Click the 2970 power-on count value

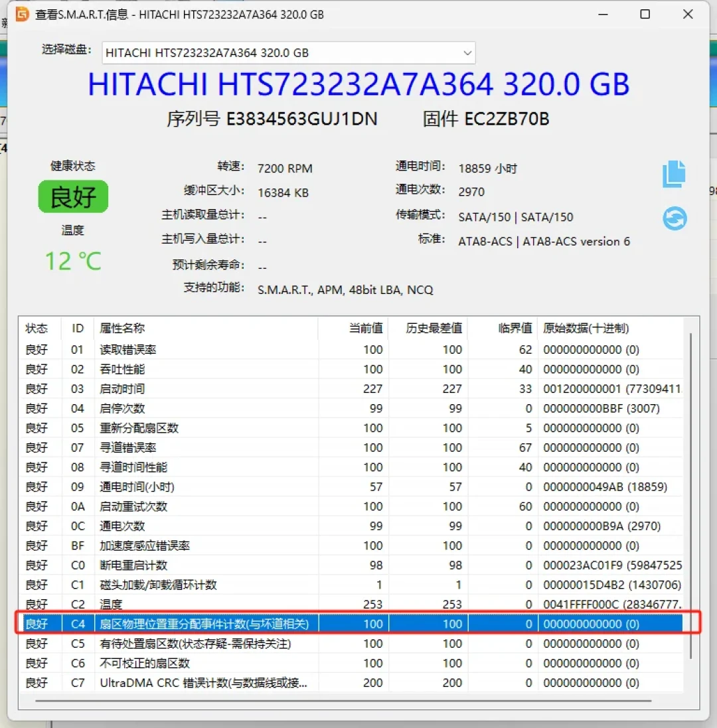[x=471, y=192]
